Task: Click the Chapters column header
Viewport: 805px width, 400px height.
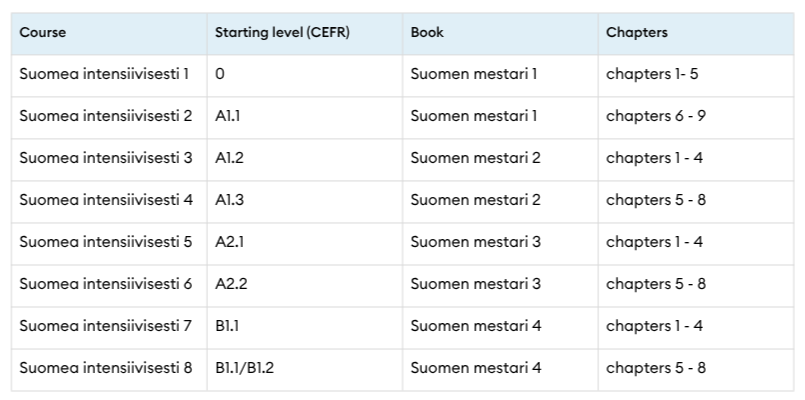Action: coord(636,32)
